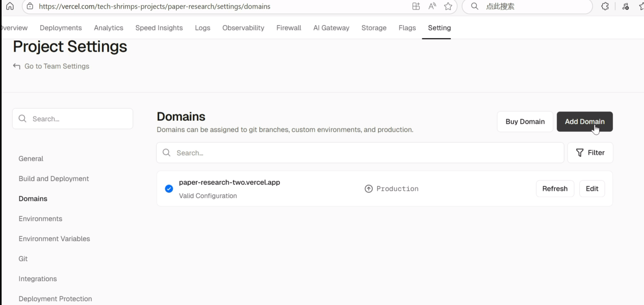
Task: Focus the domains Search field
Action: point(360,153)
